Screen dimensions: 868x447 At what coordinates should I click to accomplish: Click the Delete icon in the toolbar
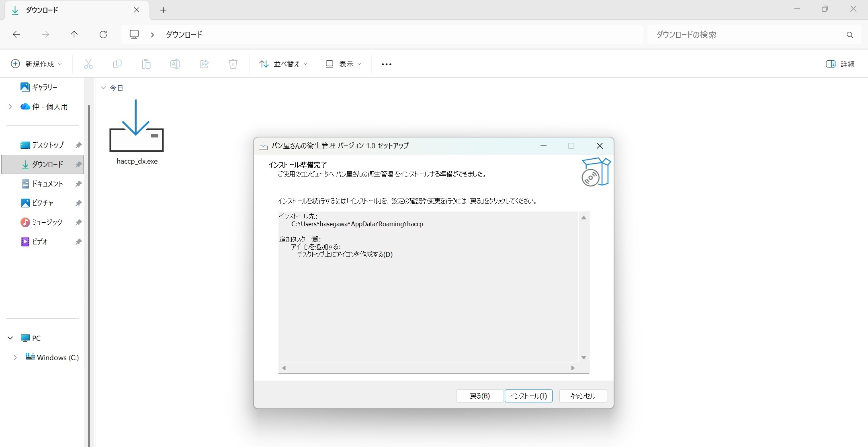click(233, 64)
